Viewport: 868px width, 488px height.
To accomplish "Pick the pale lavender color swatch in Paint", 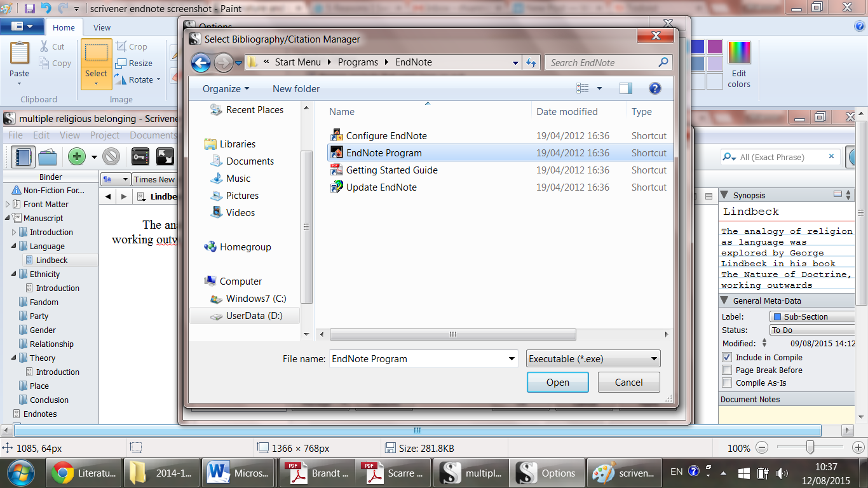I will (x=714, y=64).
